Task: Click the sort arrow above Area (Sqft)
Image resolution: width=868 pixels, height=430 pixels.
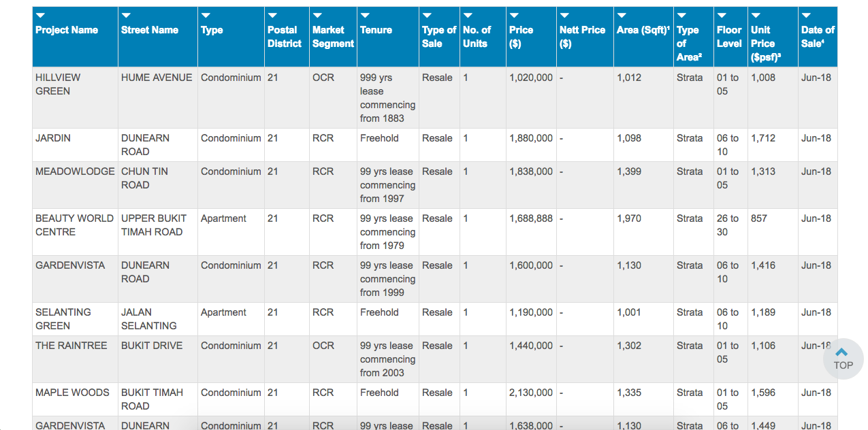Action: [x=622, y=16]
